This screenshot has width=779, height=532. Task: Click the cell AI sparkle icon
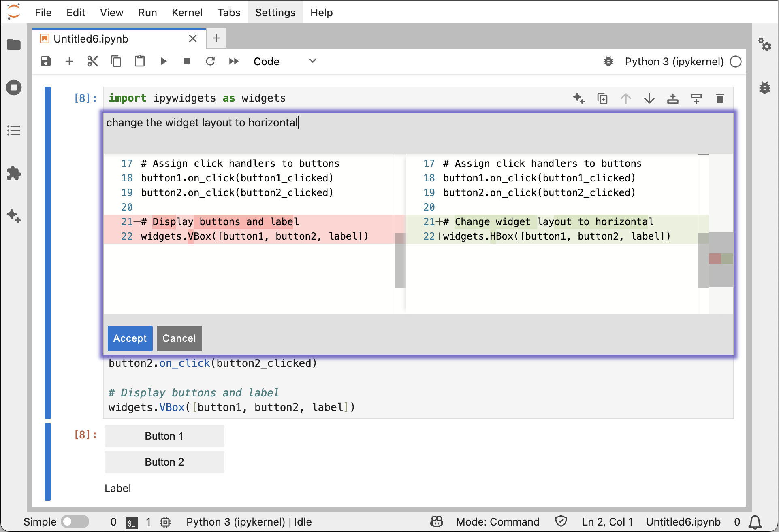tap(579, 98)
